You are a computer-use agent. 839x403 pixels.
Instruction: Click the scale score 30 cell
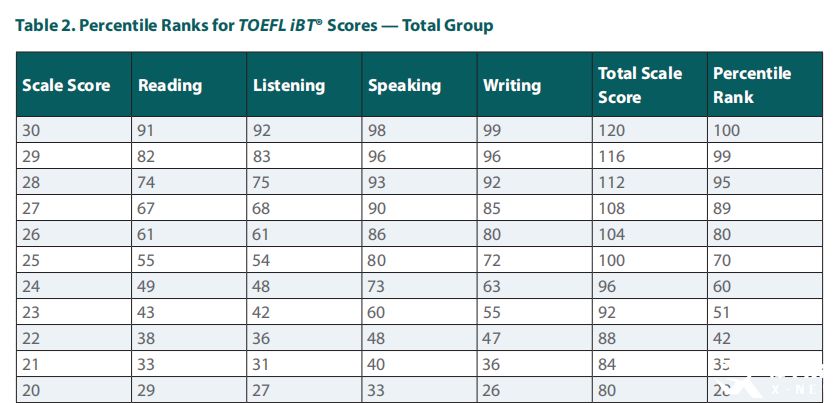pyautogui.click(x=74, y=130)
